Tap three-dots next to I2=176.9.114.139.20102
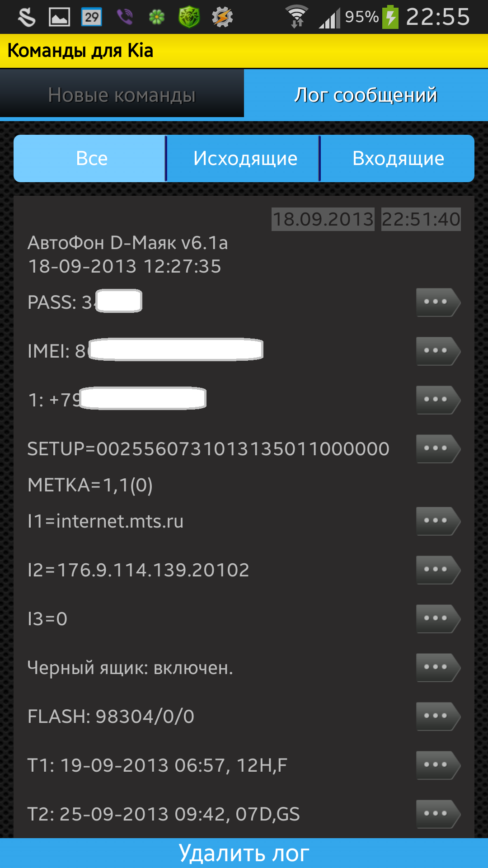Viewport: 488px width, 868px height. coord(437,570)
